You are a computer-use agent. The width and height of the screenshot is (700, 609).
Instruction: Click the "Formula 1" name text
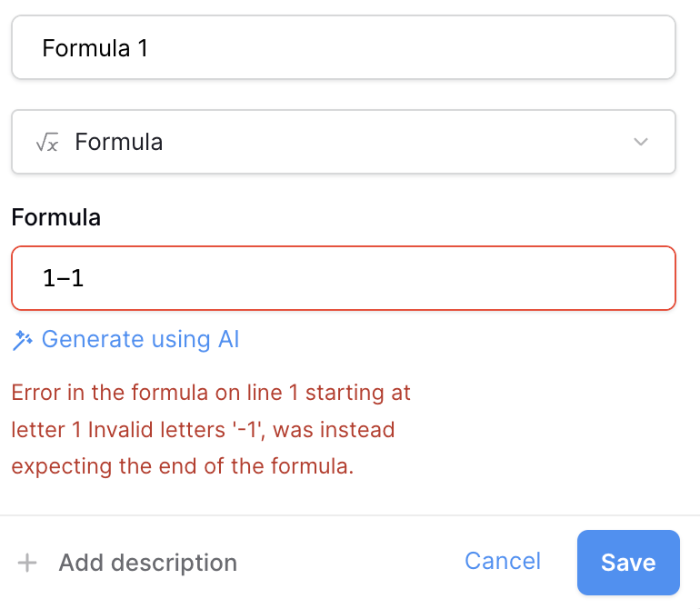tap(95, 48)
